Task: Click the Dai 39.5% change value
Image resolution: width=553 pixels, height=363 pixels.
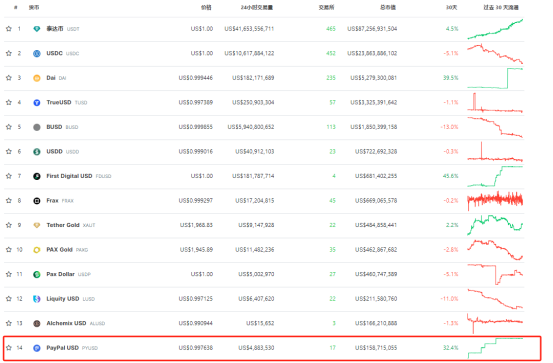Action: tap(451, 78)
